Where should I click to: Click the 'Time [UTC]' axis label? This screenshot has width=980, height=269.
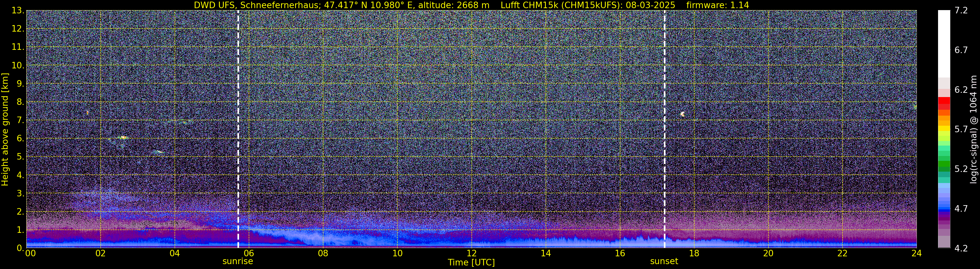tap(471, 262)
